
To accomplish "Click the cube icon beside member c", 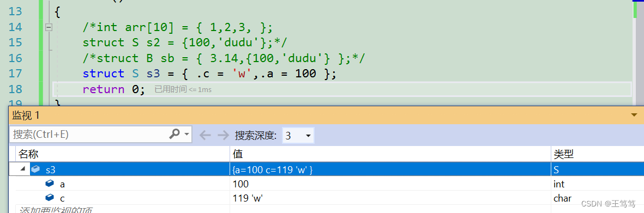I will click(x=50, y=198).
